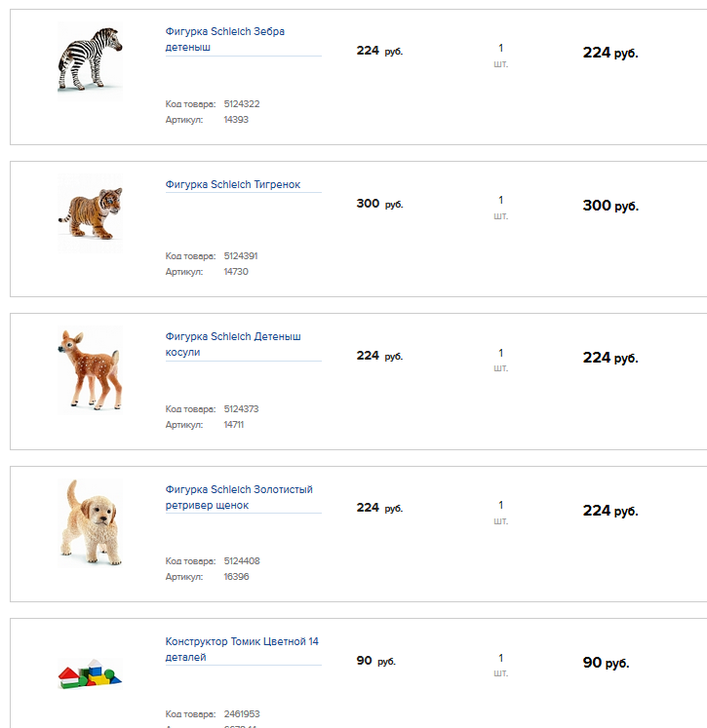
Task: Click the 300 руб. unit price for Тигренок
Action: (379, 204)
